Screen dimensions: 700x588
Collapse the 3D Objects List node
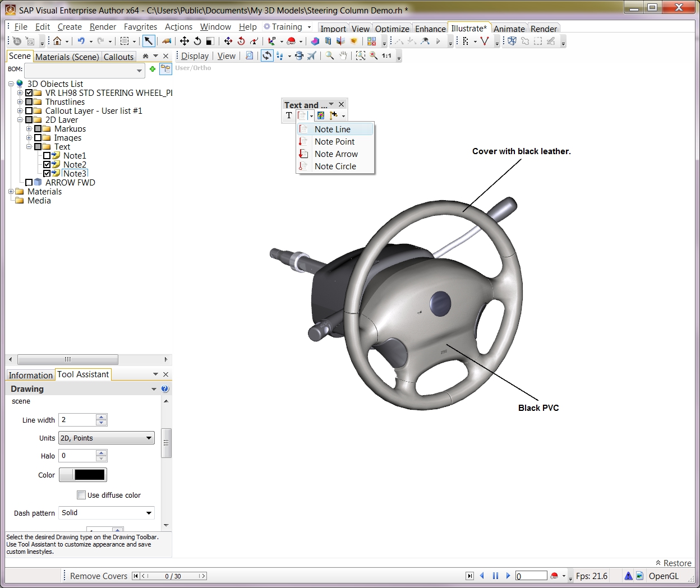pos(11,84)
